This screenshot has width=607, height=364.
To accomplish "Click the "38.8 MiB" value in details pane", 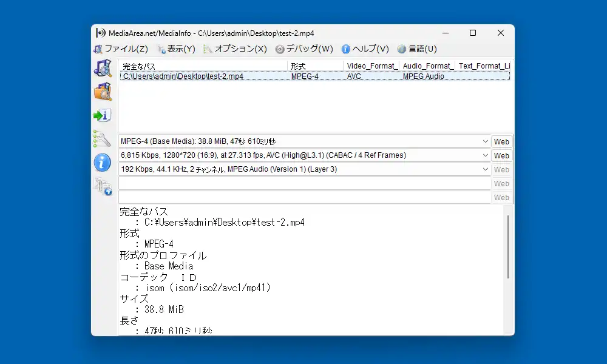I will 164,309.
